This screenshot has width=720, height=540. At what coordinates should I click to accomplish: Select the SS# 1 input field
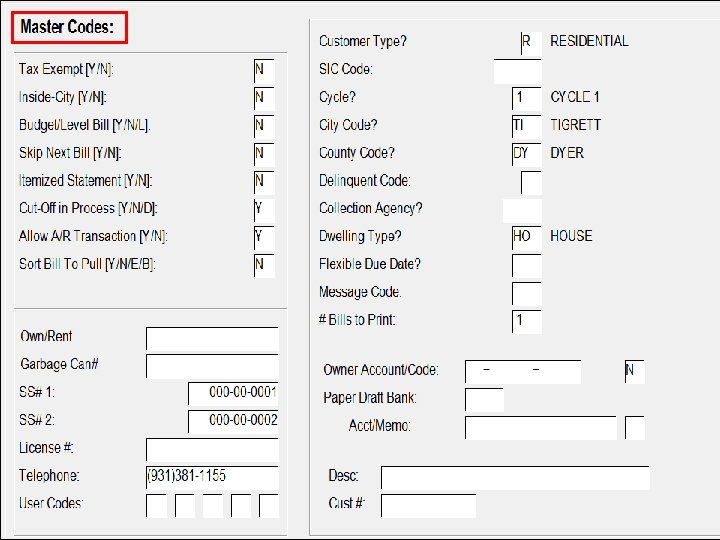coord(233,393)
